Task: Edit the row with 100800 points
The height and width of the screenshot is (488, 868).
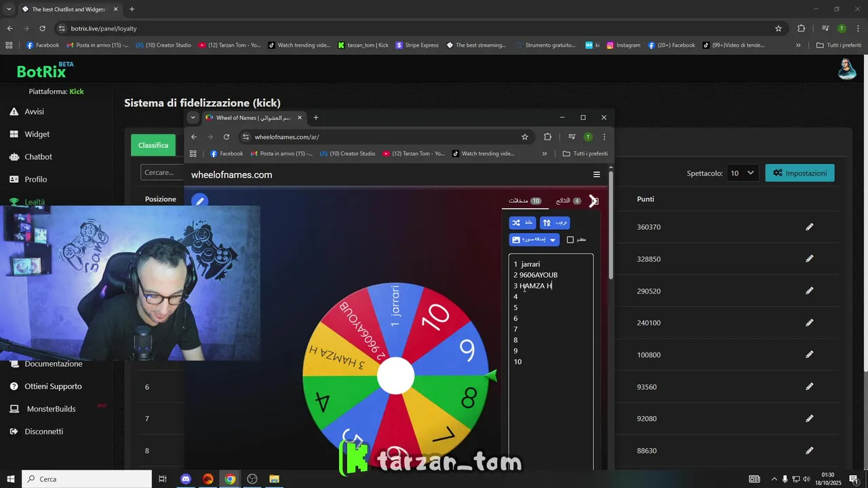Action: [809, 354]
